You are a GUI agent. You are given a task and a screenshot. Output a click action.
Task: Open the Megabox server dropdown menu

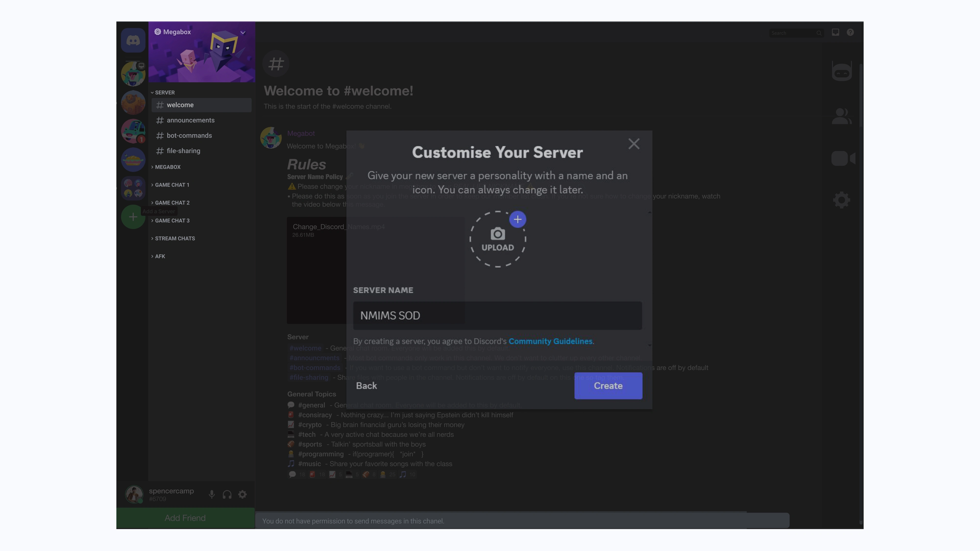tap(243, 33)
